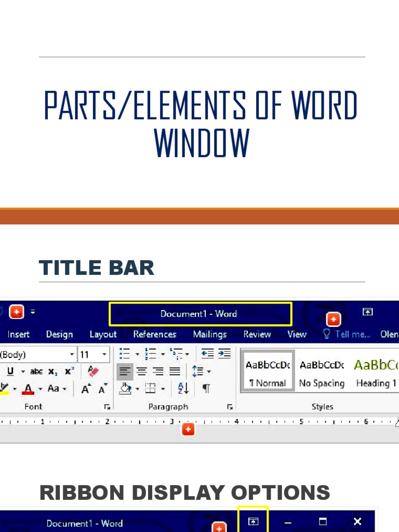399x532 pixels.
Task: Toggle subscript formatting
Action: (x=52, y=372)
